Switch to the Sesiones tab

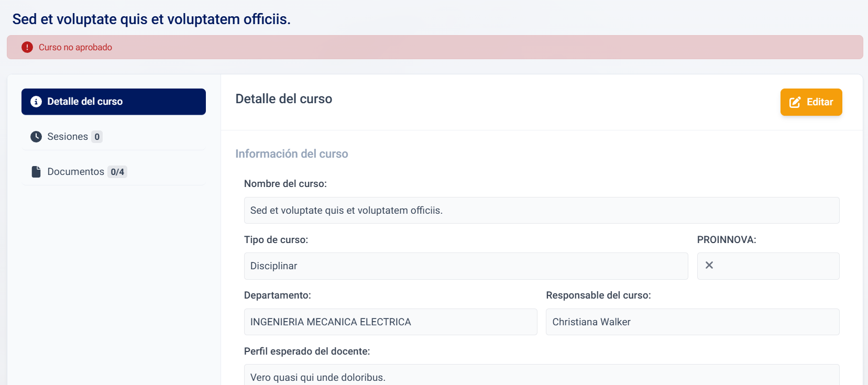pyautogui.click(x=68, y=137)
